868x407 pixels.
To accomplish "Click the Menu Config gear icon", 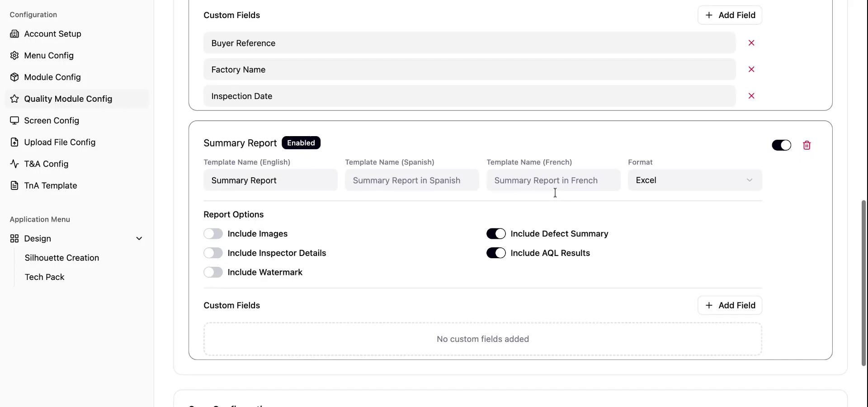I will coord(14,56).
